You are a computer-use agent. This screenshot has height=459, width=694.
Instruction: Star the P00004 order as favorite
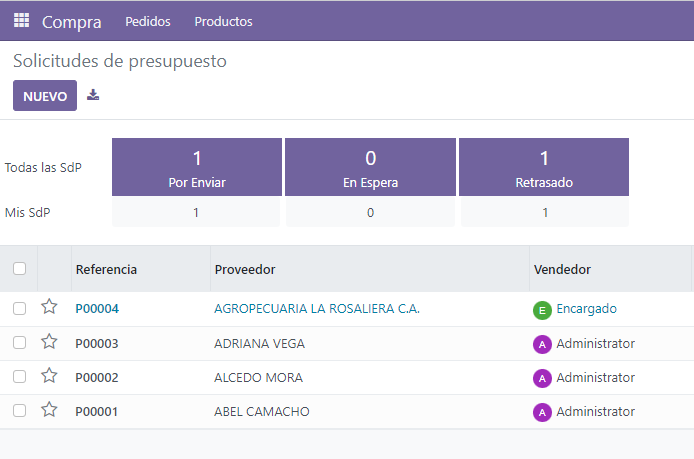49,307
